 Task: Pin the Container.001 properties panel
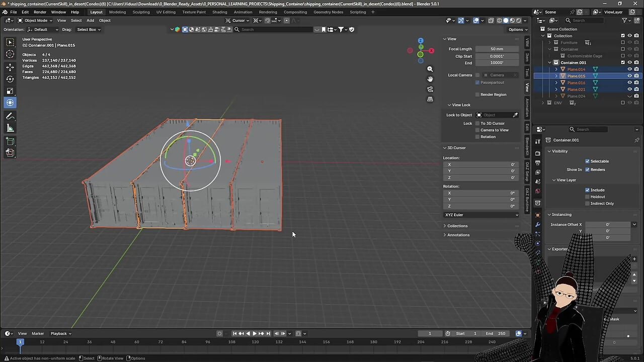tap(636, 140)
